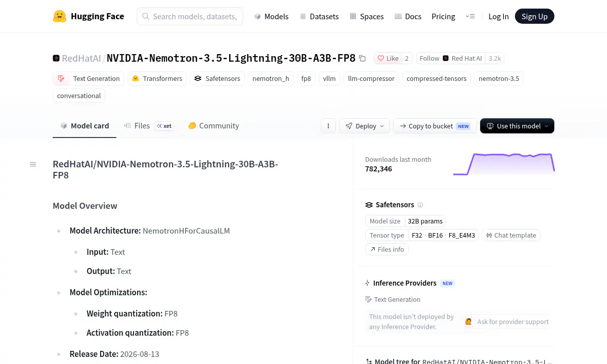Open the like count of 2
The height and width of the screenshot is (364, 607).
pos(407,58)
